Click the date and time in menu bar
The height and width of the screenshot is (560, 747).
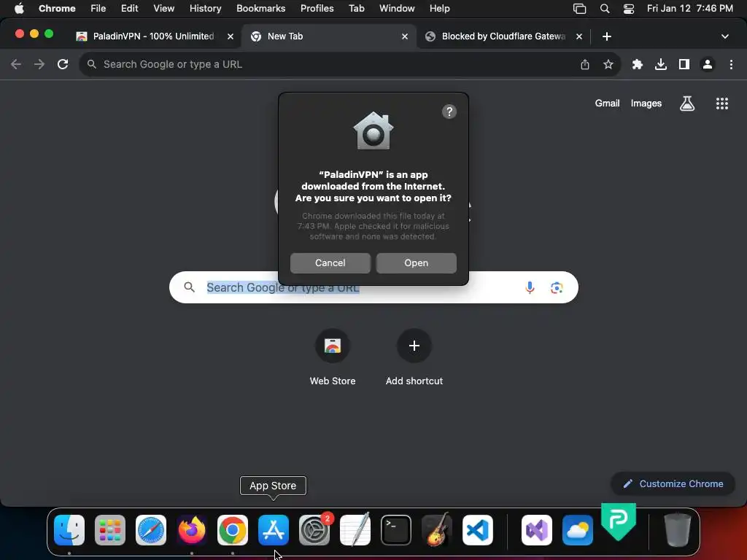(690, 9)
